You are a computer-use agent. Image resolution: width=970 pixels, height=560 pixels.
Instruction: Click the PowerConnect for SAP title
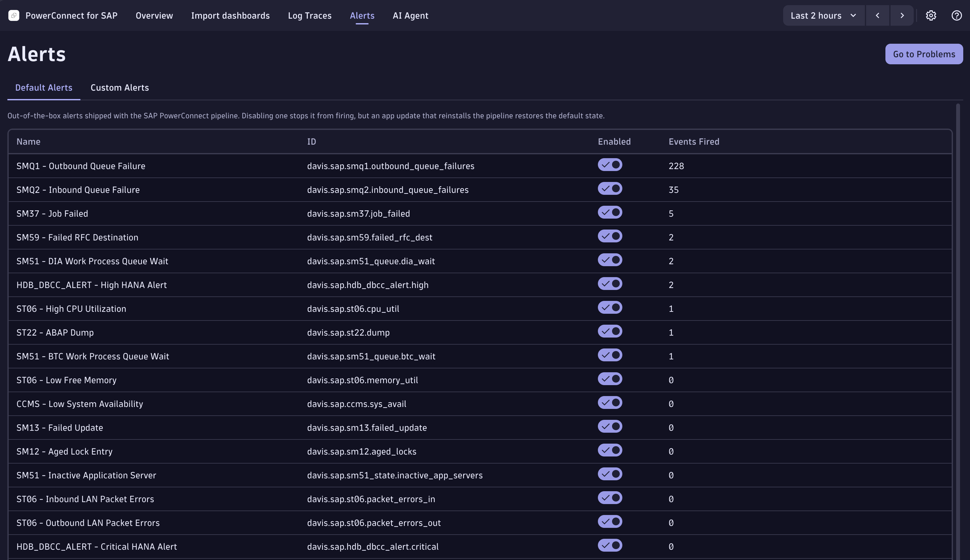click(x=72, y=15)
